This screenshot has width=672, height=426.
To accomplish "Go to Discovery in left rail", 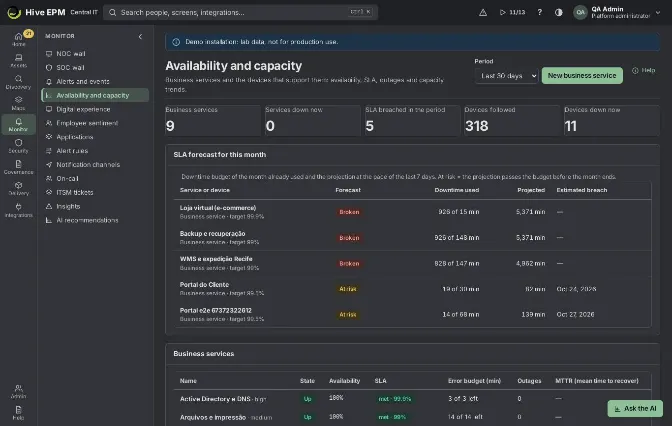I will click(18, 82).
